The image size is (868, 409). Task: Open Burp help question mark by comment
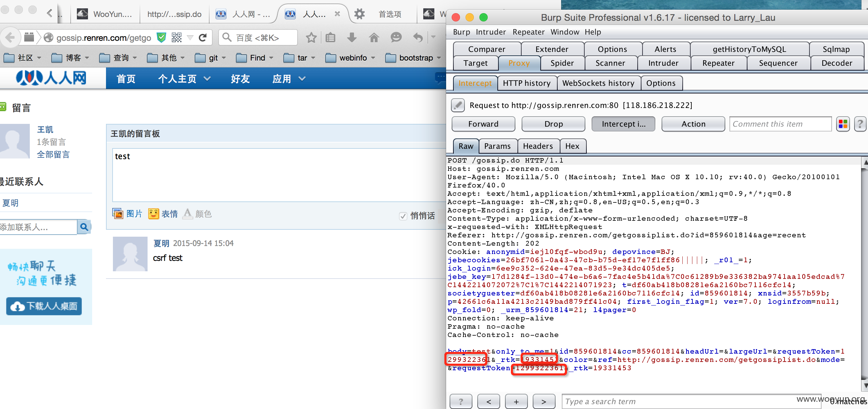[x=860, y=124]
